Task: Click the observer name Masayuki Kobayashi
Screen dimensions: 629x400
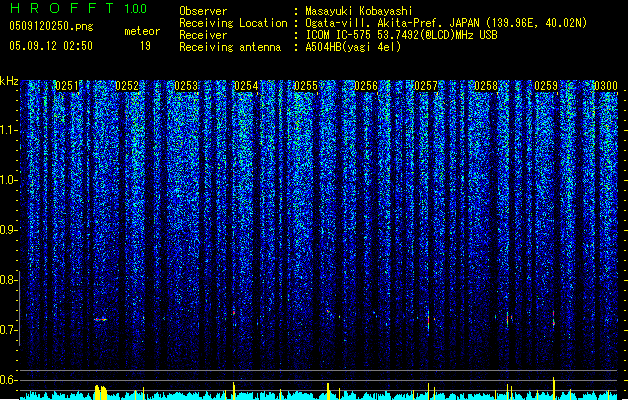Action: pos(359,11)
